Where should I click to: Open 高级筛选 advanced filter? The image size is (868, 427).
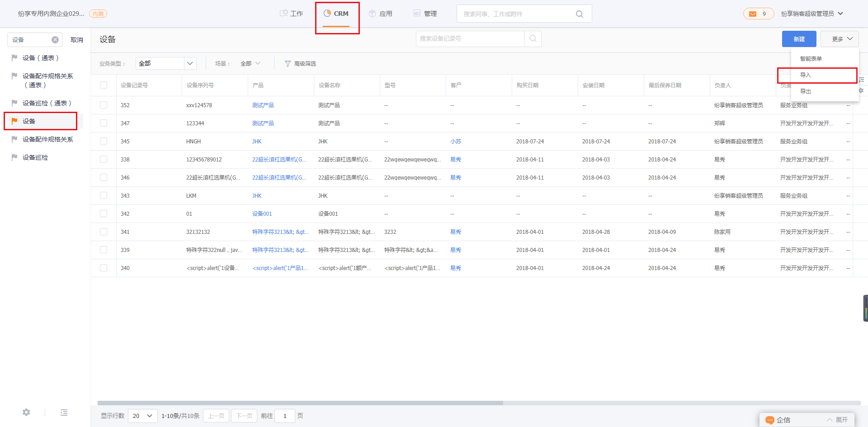pyautogui.click(x=300, y=64)
